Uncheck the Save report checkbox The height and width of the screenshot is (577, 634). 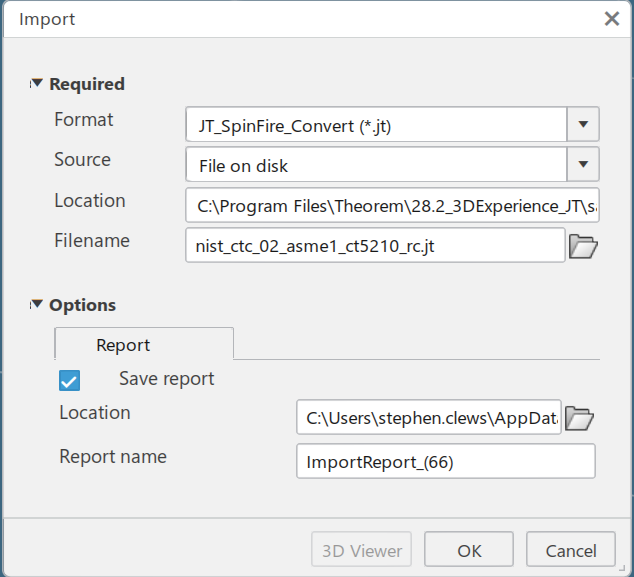70,380
